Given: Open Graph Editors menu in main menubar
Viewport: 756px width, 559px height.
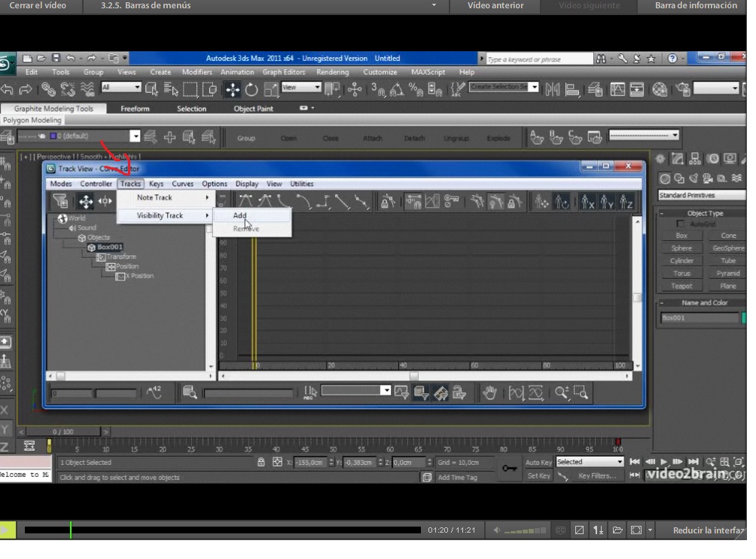Looking at the screenshot, I should 283,72.
